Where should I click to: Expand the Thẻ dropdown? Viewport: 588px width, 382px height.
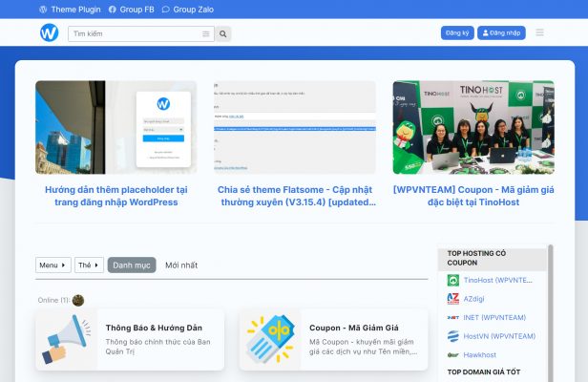(89, 265)
